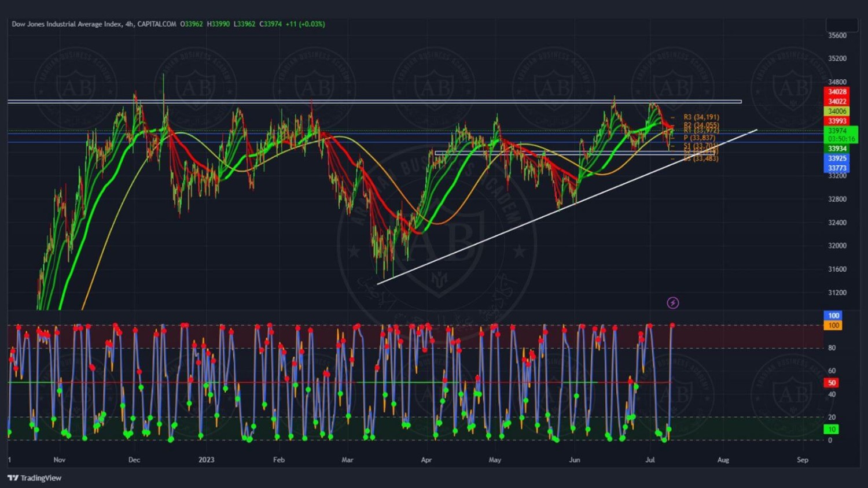Click the green 33974 current price label
Image resolution: width=868 pixels, height=488 pixels.
(837, 131)
